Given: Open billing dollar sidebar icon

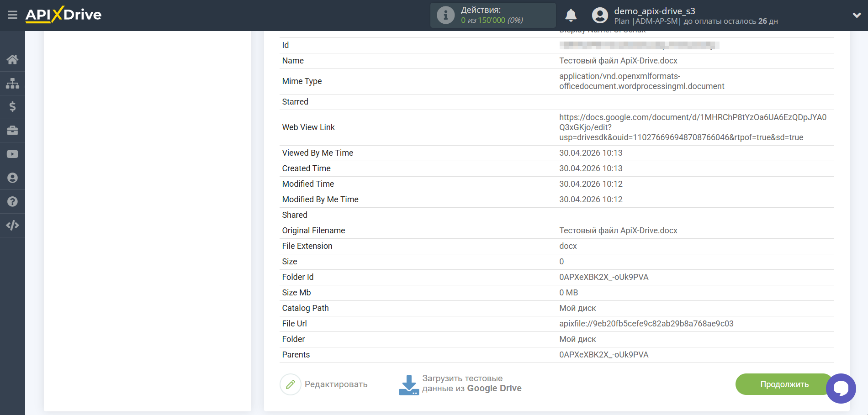Looking at the screenshot, I should click(x=12, y=107).
